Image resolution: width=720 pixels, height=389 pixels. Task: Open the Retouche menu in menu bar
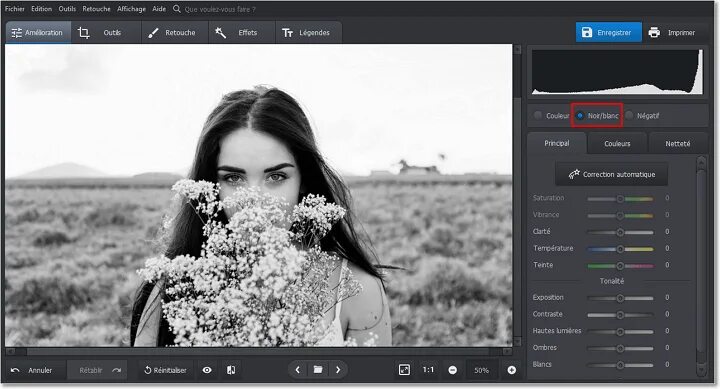coord(96,9)
